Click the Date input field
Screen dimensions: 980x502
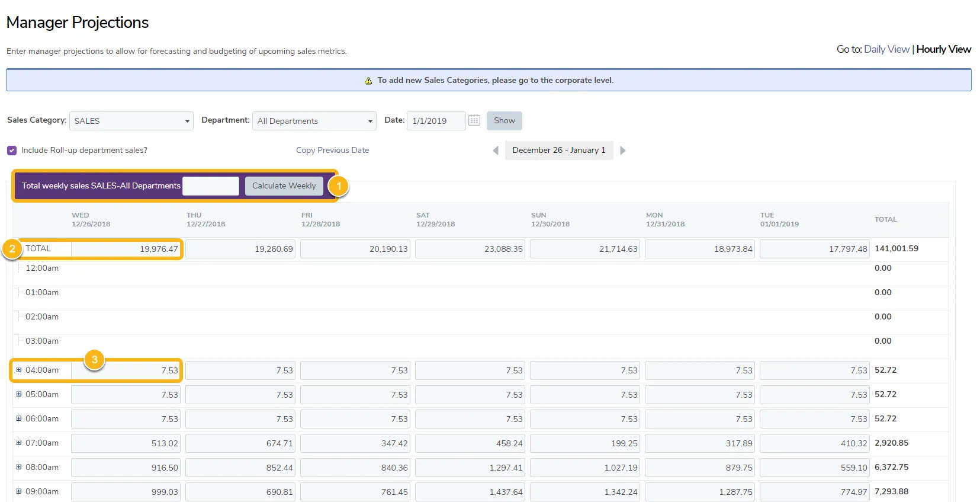click(x=436, y=121)
